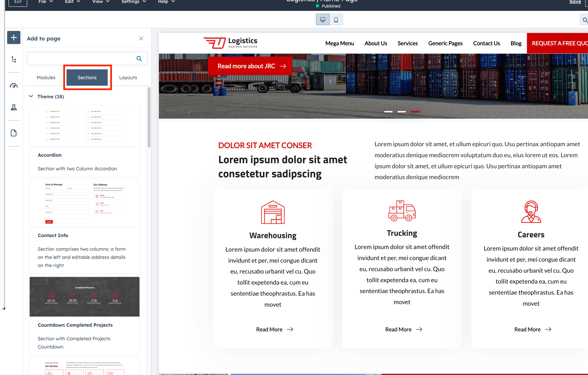Open the test flask icon

(14, 107)
